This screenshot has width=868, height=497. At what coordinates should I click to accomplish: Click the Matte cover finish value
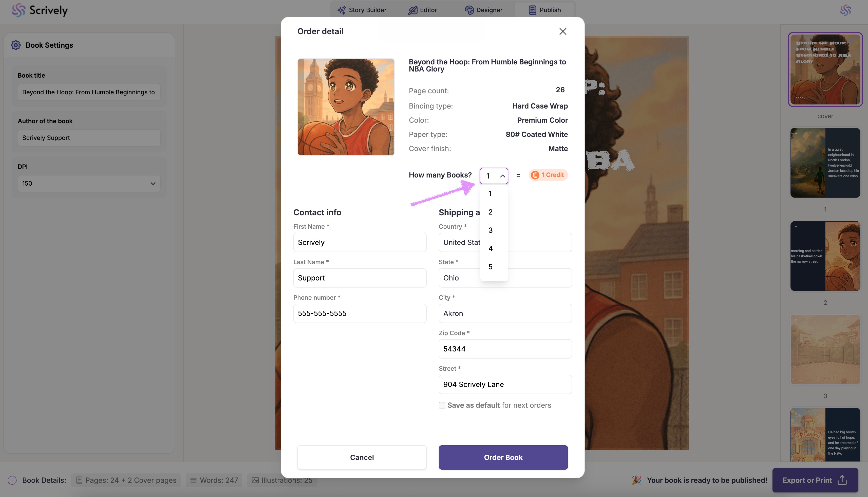(x=558, y=149)
